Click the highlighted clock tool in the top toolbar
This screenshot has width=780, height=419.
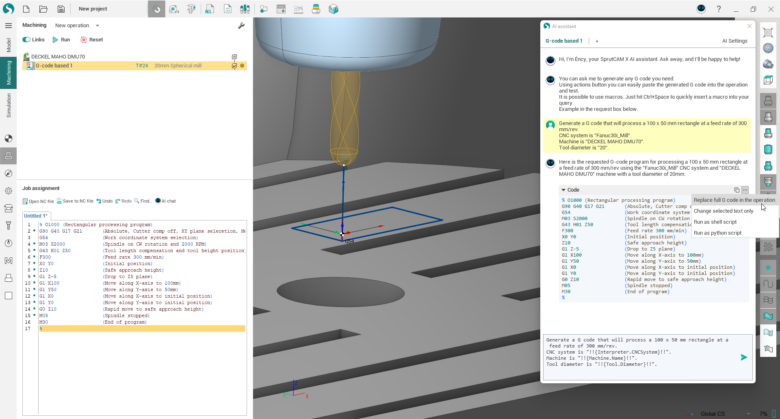pos(156,9)
